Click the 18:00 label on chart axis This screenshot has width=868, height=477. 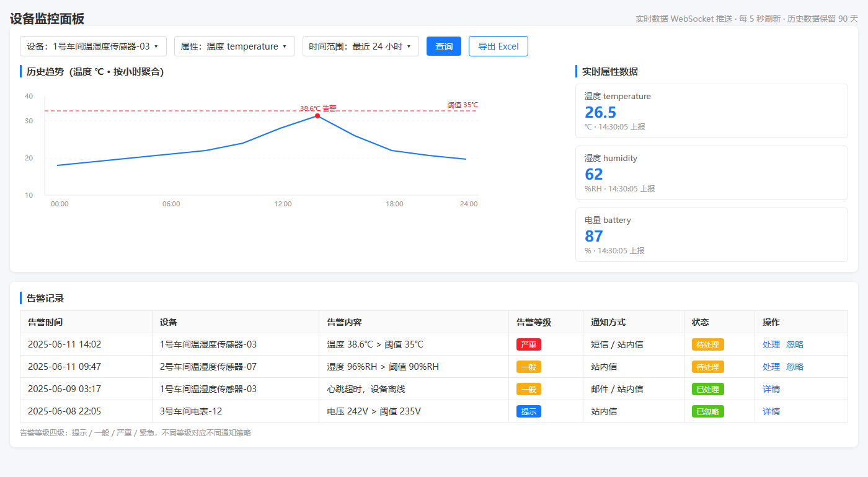click(394, 204)
